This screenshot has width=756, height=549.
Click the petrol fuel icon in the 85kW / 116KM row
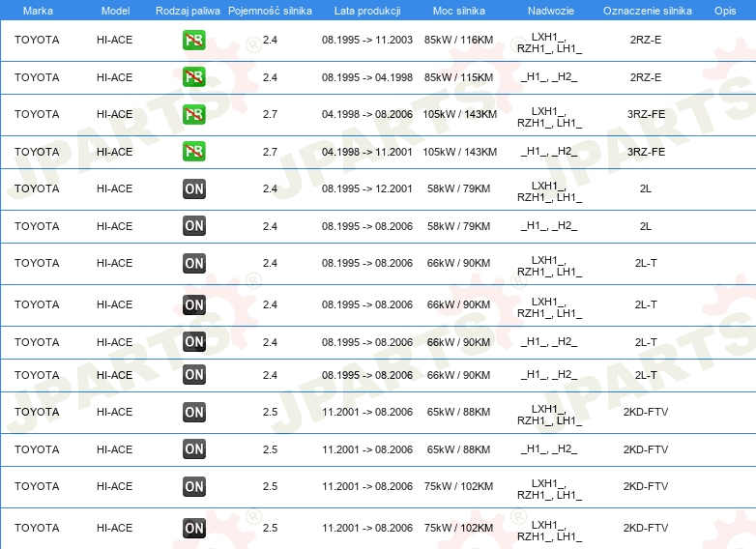(194, 40)
